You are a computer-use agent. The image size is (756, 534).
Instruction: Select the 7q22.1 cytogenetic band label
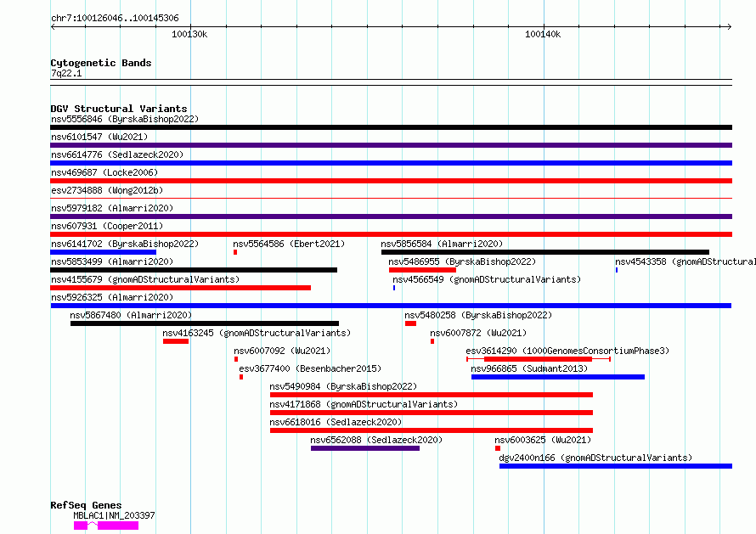(x=66, y=73)
